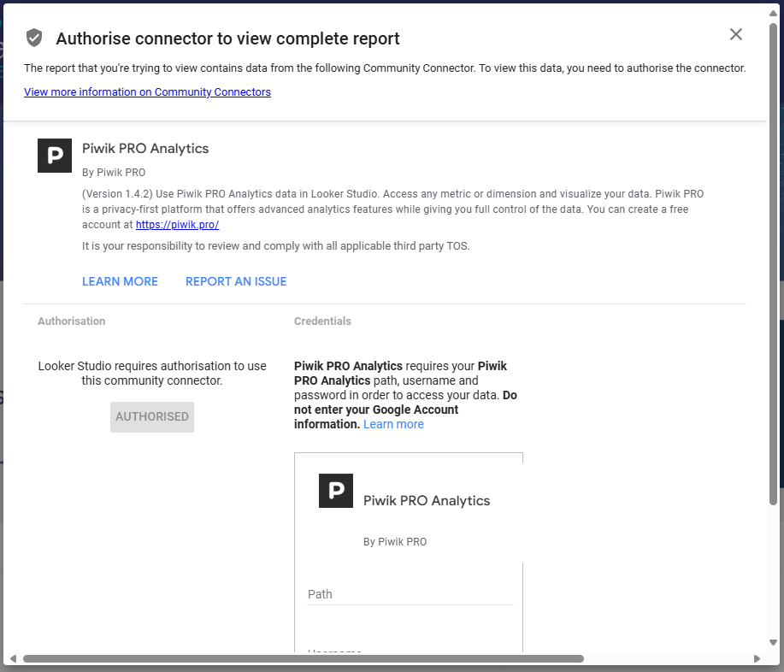Close the authorise connector dialog
Screen dimensions: 784x672
735,34
